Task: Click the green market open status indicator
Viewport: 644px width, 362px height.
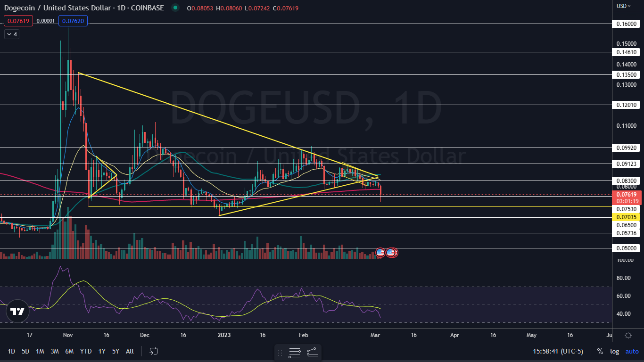Action: (x=175, y=8)
